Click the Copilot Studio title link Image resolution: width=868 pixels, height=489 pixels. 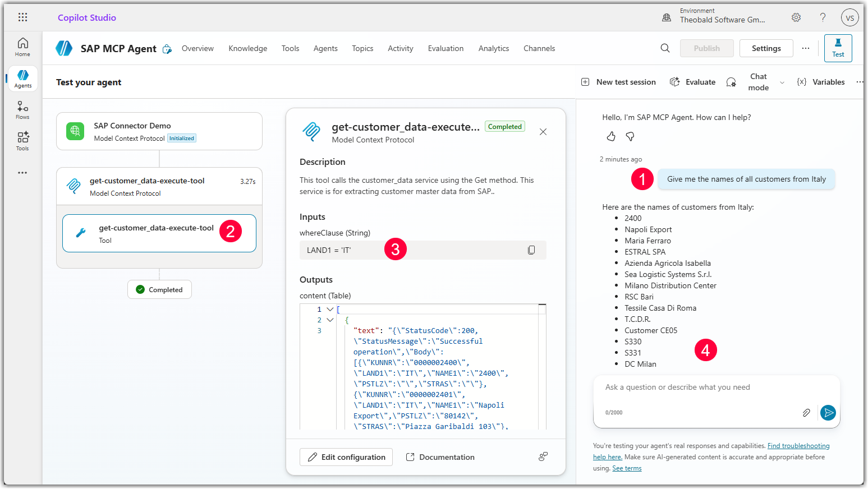click(87, 17)
